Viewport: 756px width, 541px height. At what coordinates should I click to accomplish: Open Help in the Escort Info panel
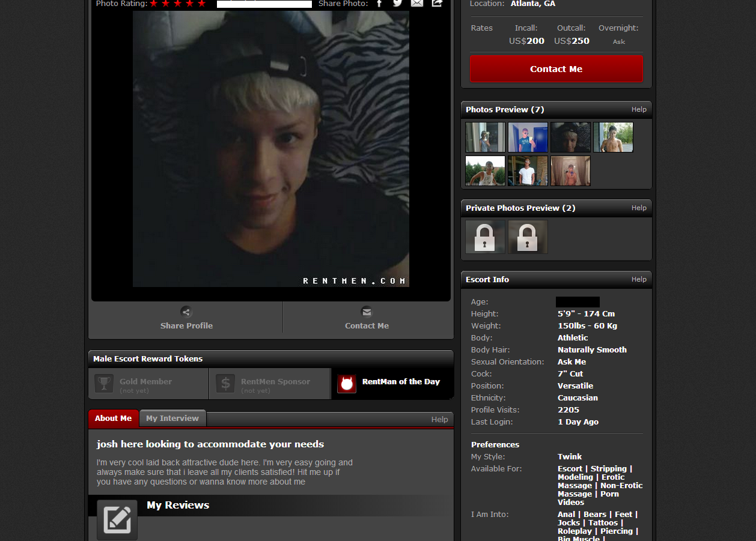pyautogui.click(x=639, y=279)
